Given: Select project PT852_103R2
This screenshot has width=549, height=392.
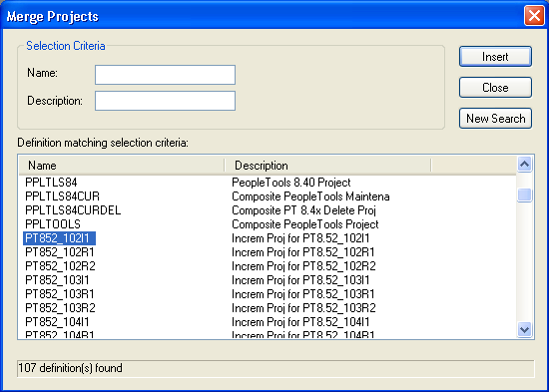Looking at the screenshot, I should pyautogui.click(x=60, y=308).
